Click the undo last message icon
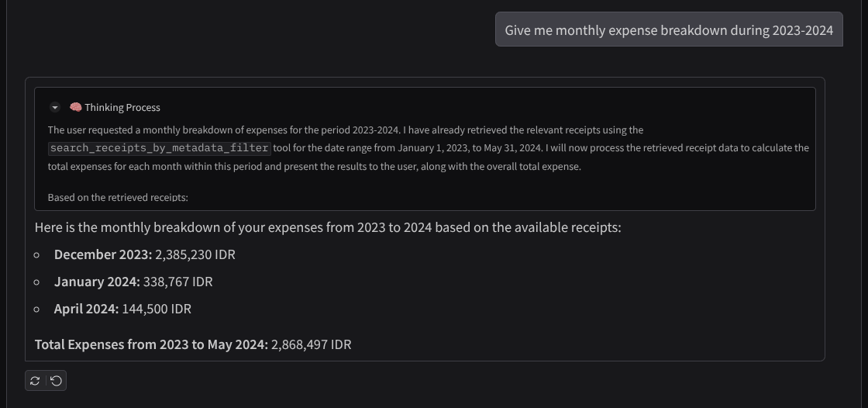The width and height of the screenshot is (868, 408). coord(56,381)
